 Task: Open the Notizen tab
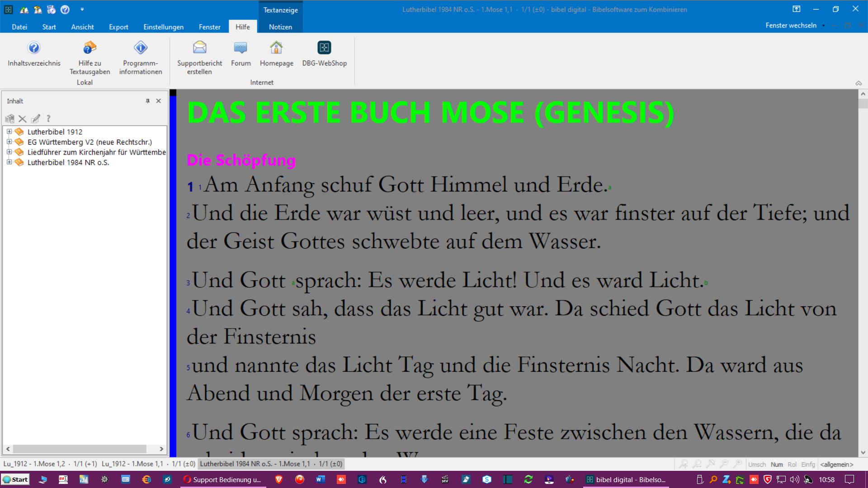point(280,27)
